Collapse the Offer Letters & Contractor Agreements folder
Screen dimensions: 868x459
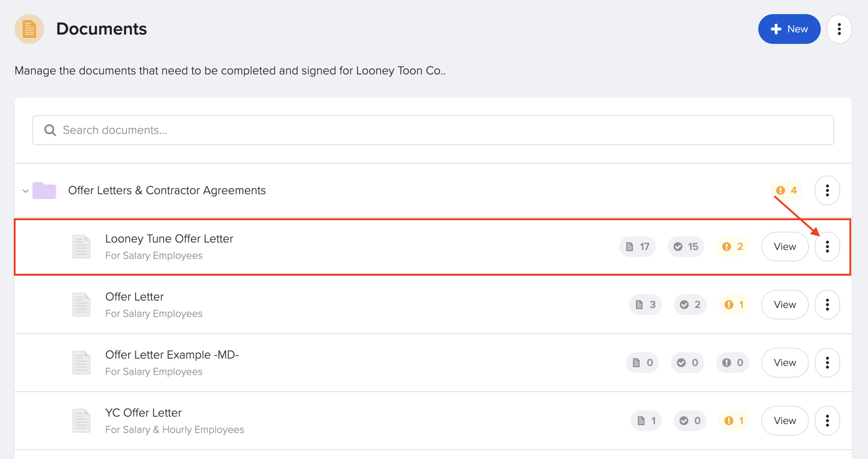pos(25,190)
